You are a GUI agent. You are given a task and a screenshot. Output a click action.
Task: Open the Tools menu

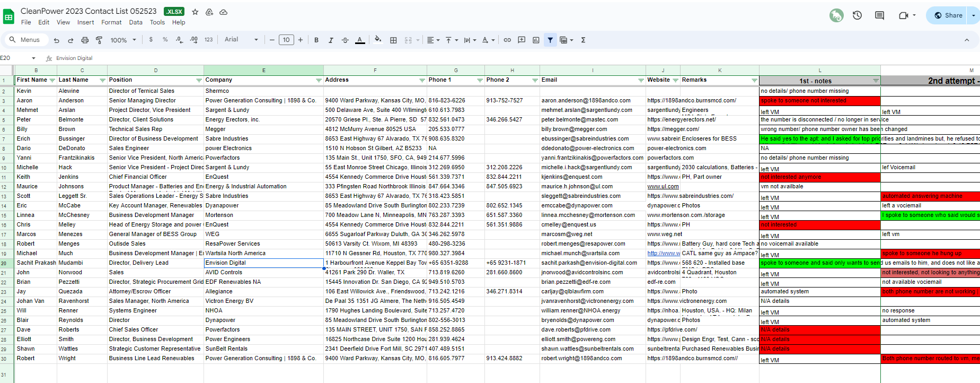[x=157, y=22]
